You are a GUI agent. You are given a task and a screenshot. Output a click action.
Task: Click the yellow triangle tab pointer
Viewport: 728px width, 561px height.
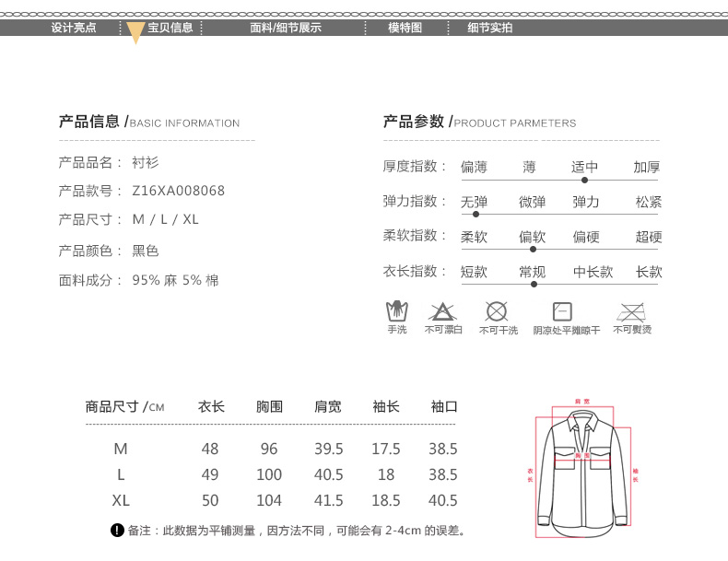point(135,33)
